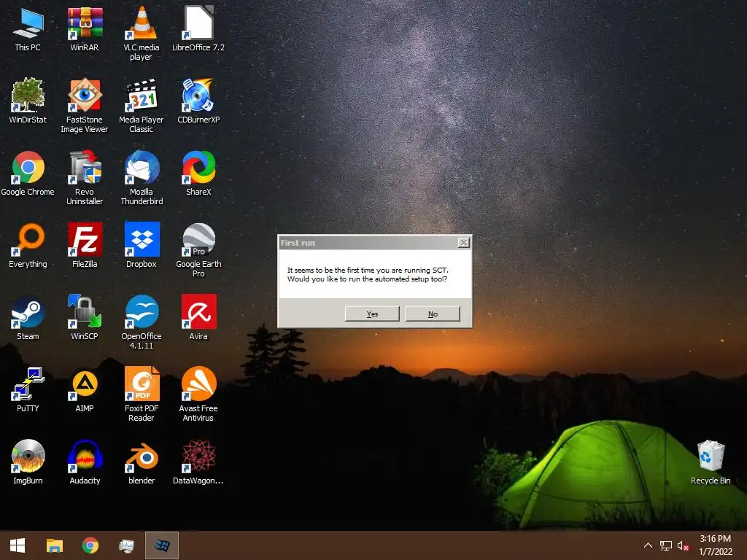Screen dimensions: 747x560
Task: Select the WinRAR shortcut
Action: coord(85,28)
